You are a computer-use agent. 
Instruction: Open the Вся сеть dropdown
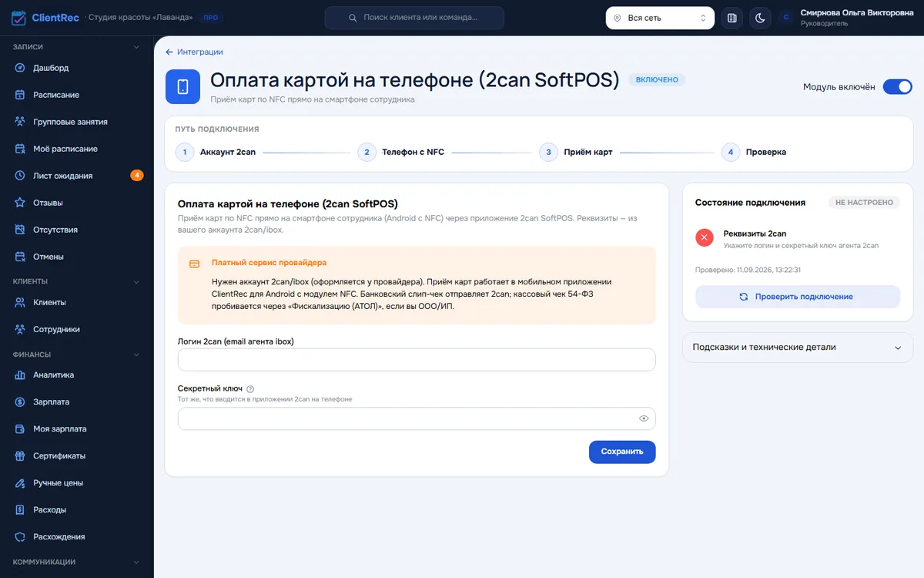pos(660,18)
